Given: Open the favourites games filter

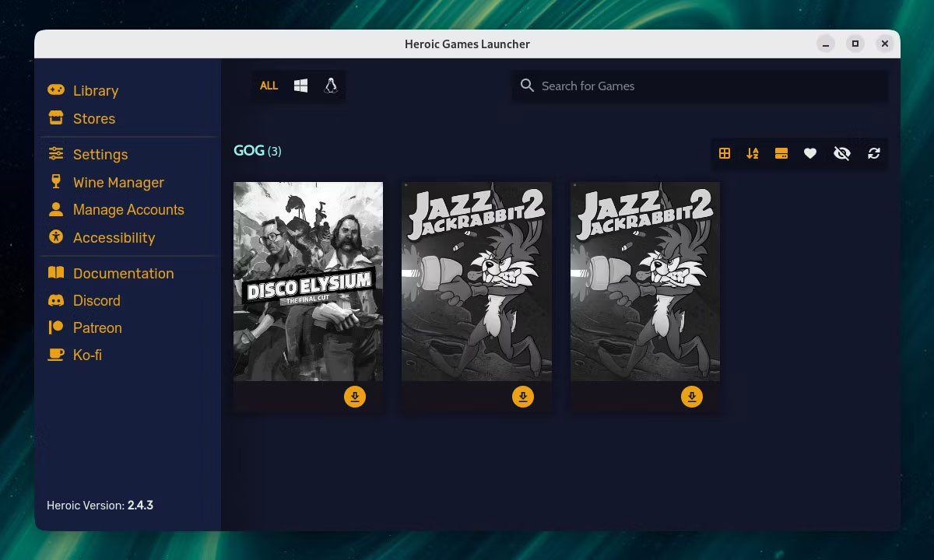Looking at the screenshot, I should [x=810, y=153].
